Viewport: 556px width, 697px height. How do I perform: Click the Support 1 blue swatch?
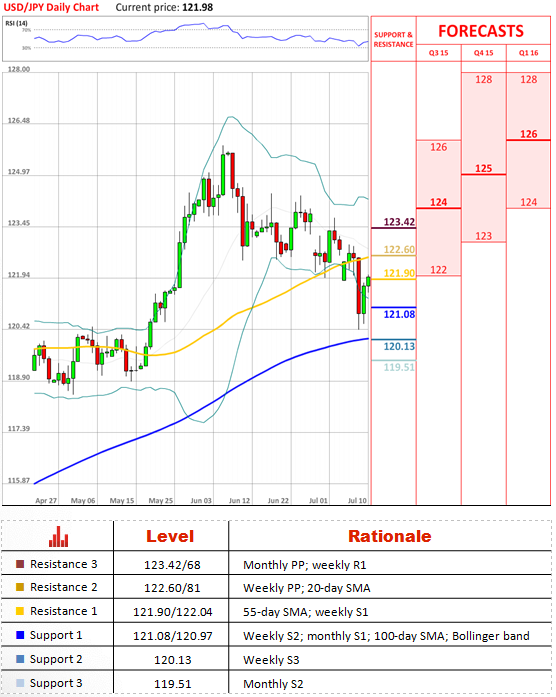coord(20,635)
